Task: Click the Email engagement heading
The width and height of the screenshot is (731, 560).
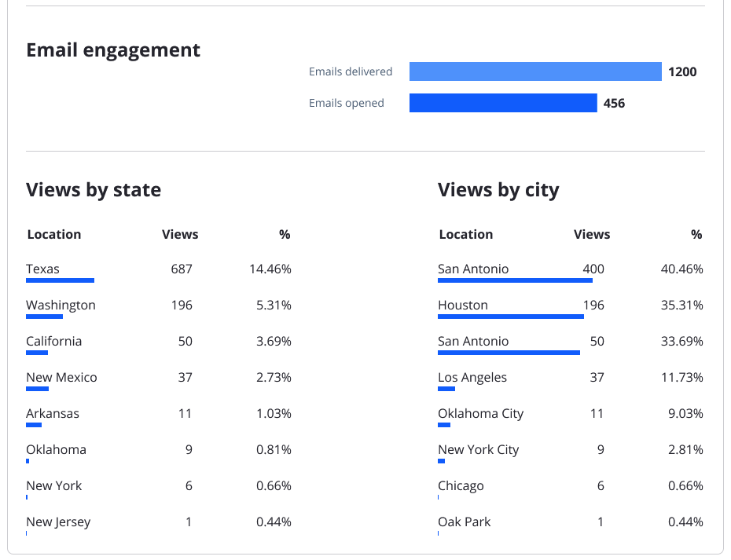Action: tap(113, 50)
